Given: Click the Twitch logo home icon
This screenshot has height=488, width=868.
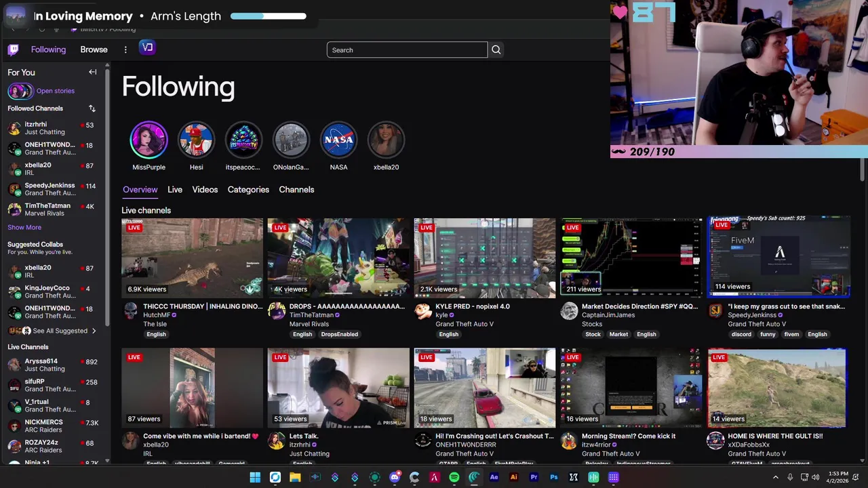Looking at the screenshot, I should 13,49.
